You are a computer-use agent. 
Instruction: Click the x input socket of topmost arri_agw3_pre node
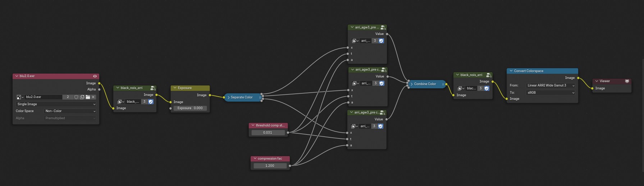(348, 48)
